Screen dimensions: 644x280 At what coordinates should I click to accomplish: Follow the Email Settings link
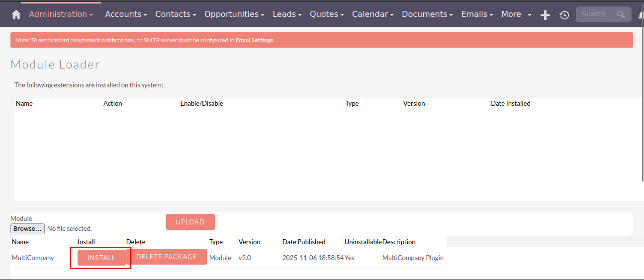[x=254, y=40]
